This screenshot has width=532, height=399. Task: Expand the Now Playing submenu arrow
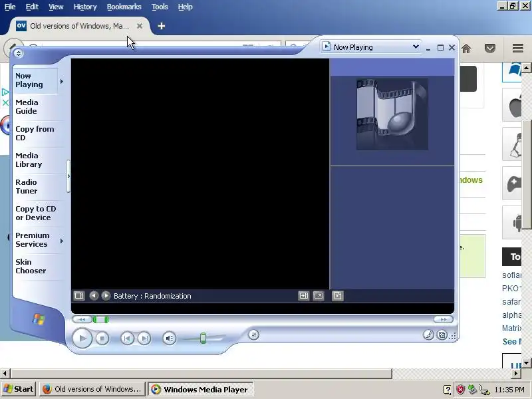coord(62,81)
